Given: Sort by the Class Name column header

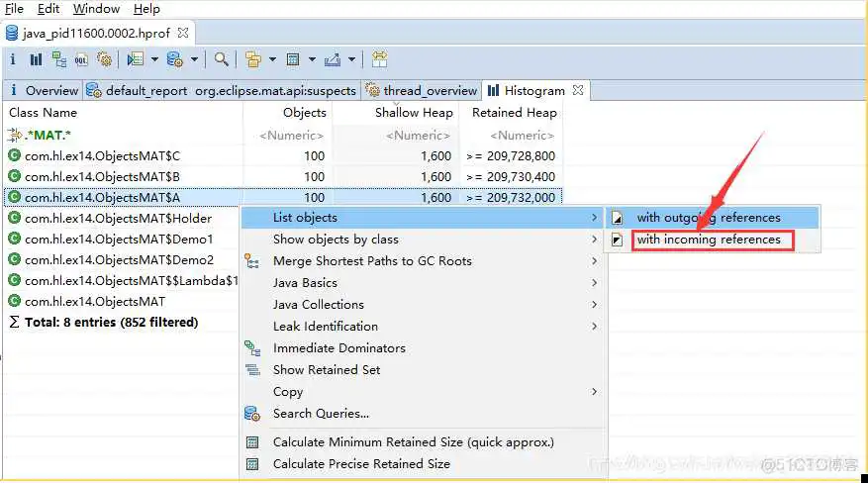Looking at the screenshot, I should pos(44,112).
